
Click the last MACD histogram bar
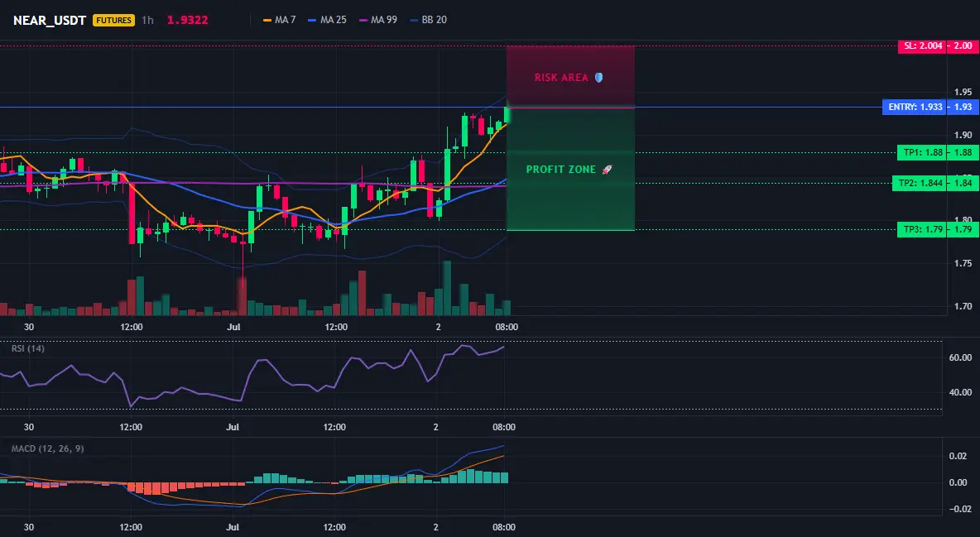504,477
